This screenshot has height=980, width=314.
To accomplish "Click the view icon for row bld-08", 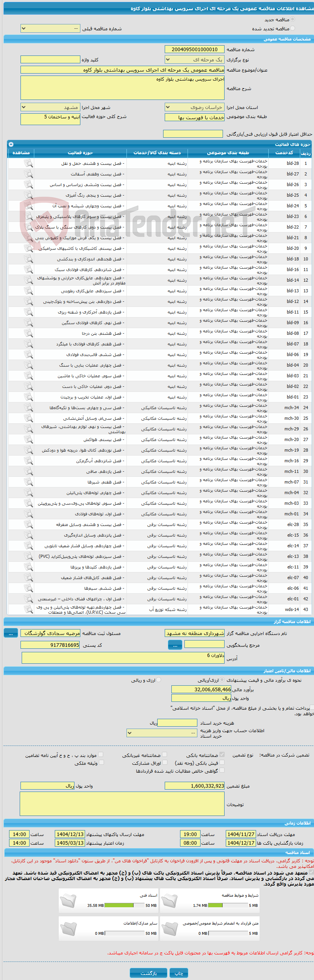I will (x=28, y=333).
